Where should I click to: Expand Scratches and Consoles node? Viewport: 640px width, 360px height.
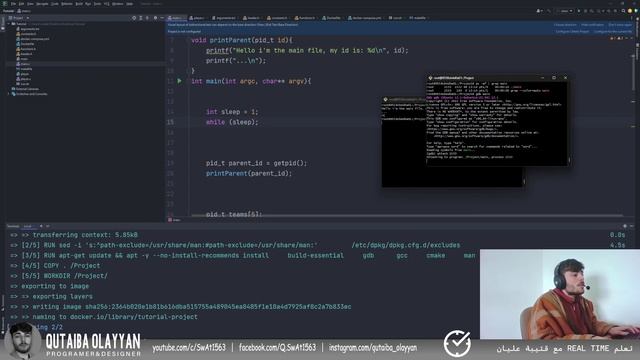[x=9, y=94]
